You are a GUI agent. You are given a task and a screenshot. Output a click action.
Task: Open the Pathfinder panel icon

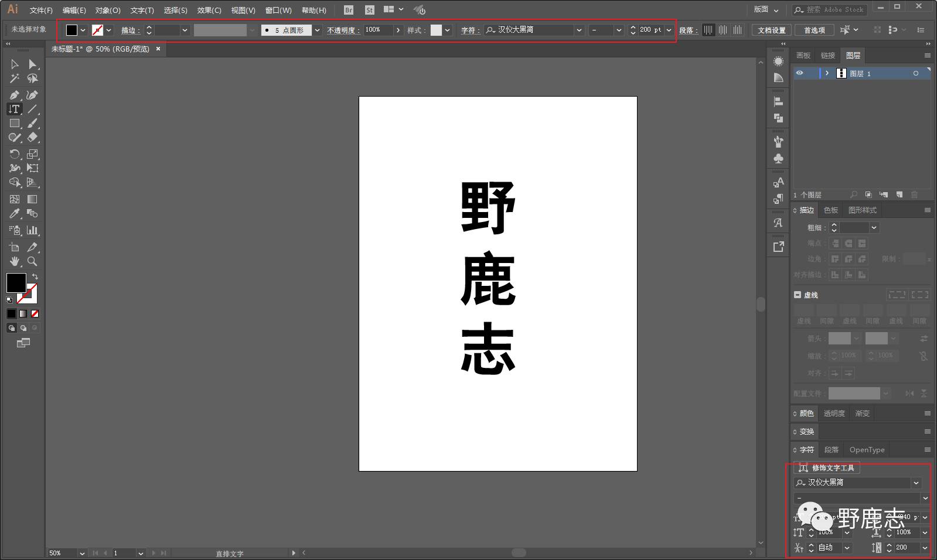(x=778, y=118)
